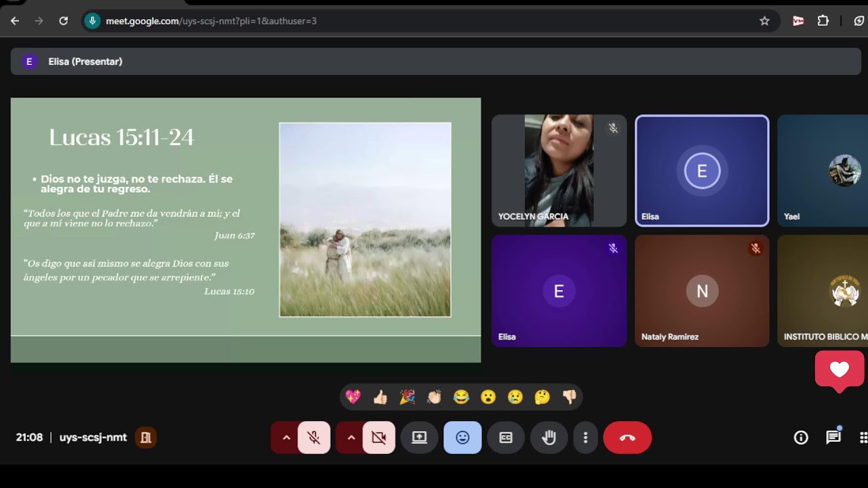The width and height of the screenshot is (868, 488).
Task: Go back to the previous browser page
Action: pyautogui.click(x=15, y=21)
